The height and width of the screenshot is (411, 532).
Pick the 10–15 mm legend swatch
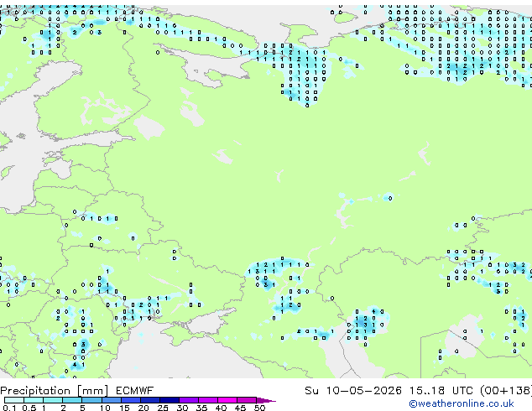click(x=112, y=400)
